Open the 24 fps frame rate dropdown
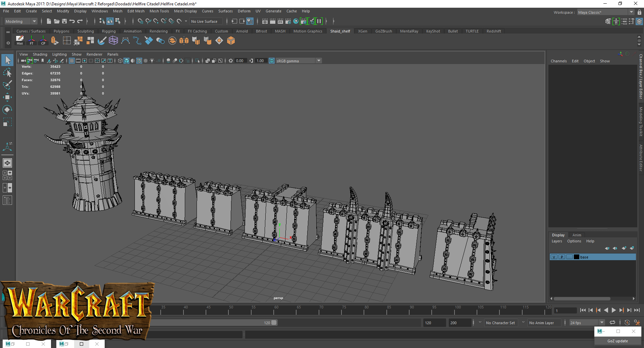This screenshot has width=644, height=348. click(587, 323)
